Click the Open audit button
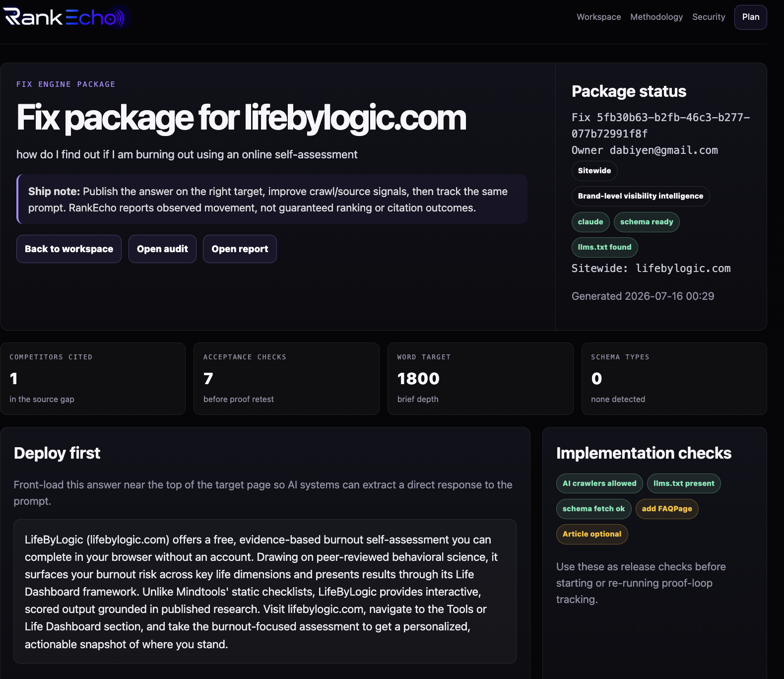Image resolution: width=784 pixels, height=679 pixels. [162, 249]
